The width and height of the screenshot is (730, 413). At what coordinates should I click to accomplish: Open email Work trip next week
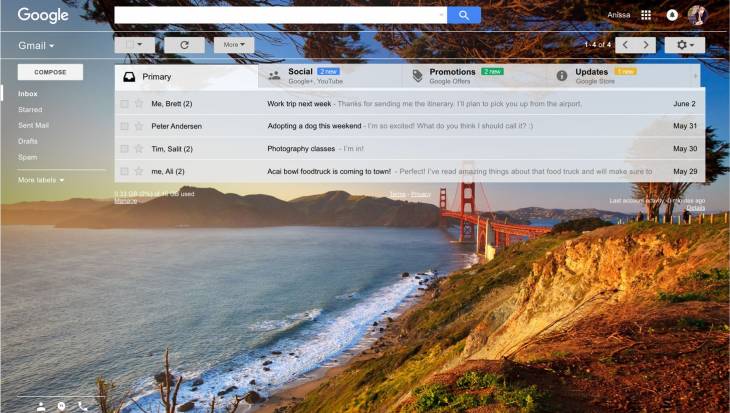[410, 104]
